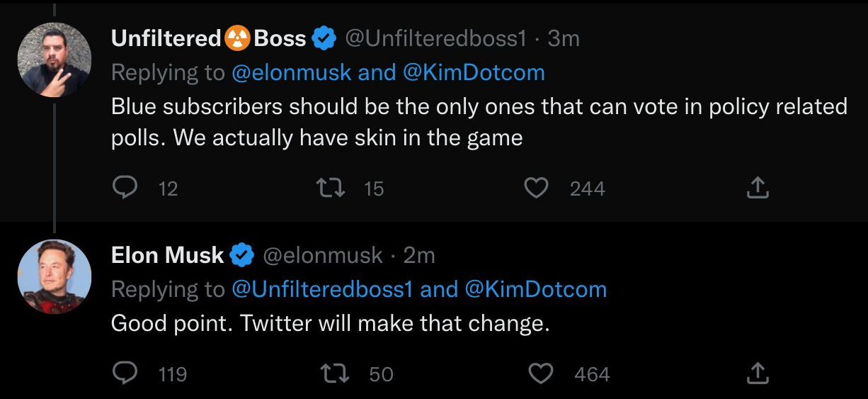Share Elon Musk's reply tweet
The height and width of the screenshot is (399, 868).
(757, 373)
